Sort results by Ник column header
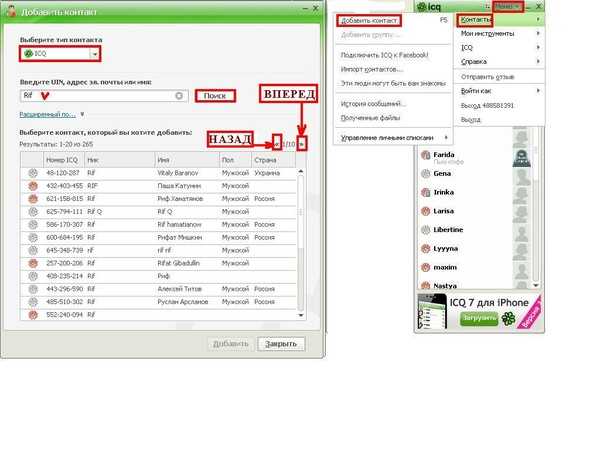This screenshot has height=450, width=600. (120, 160)
